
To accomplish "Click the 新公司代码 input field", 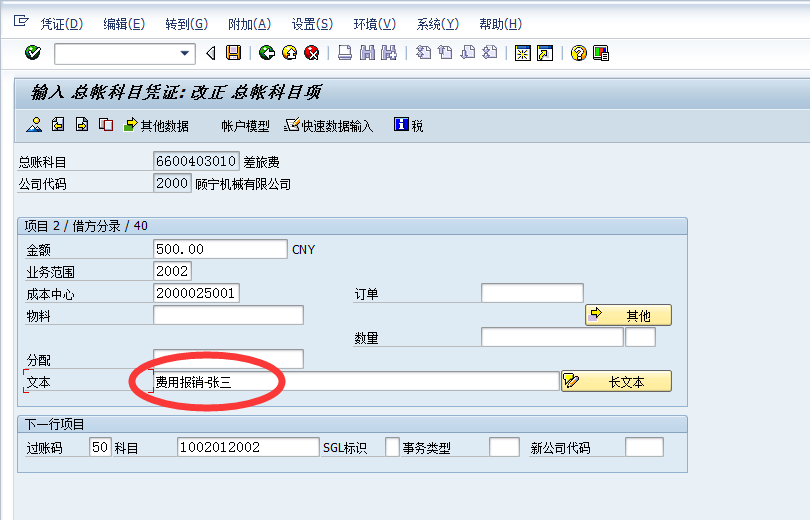I will pos(644,447).
